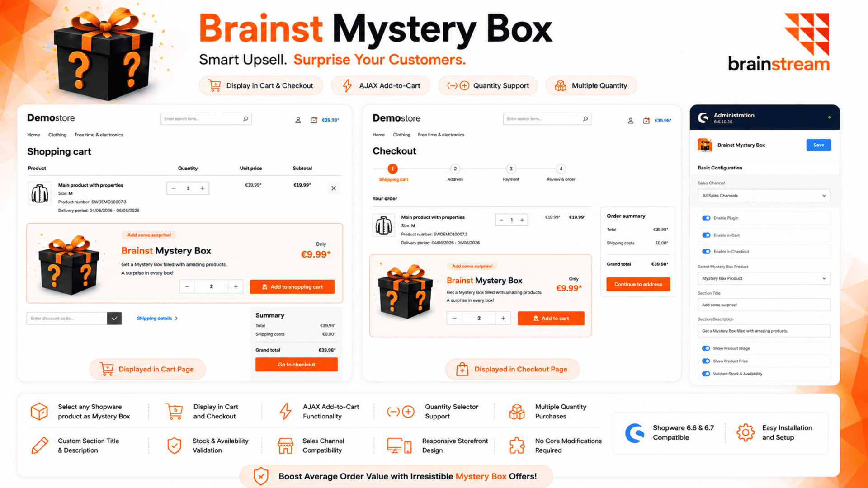Viewport: 868px width, 488px height.
Task: Decrease main product quantity in the shopping cart
Action: coord(174,188)
